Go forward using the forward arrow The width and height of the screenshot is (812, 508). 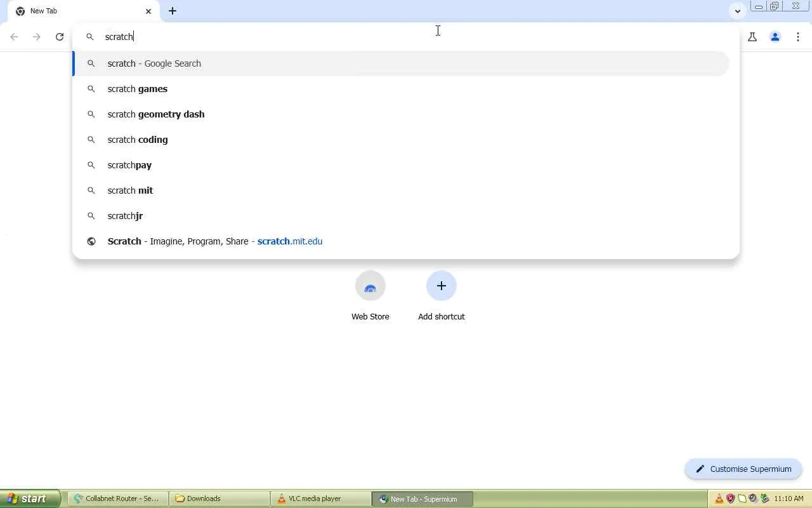37,37
